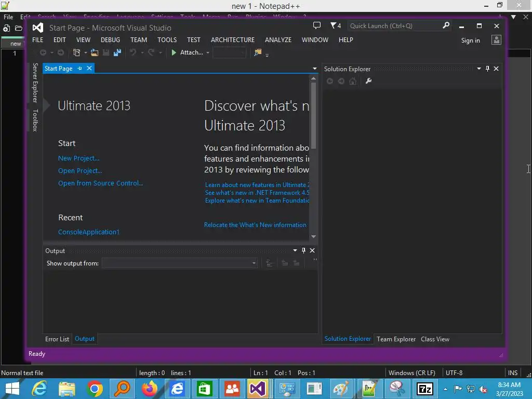Click the Solution Explorer Properties wrench icon

368,81
